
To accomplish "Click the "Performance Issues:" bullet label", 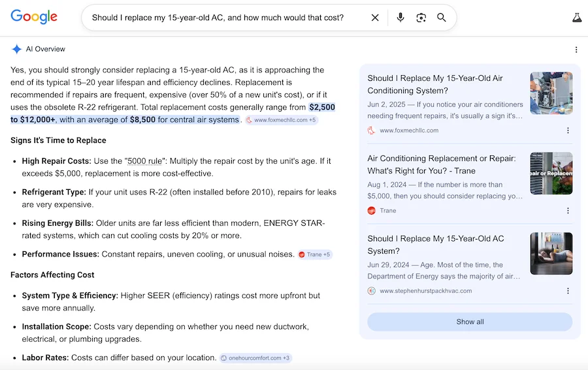I will point(60,254).
